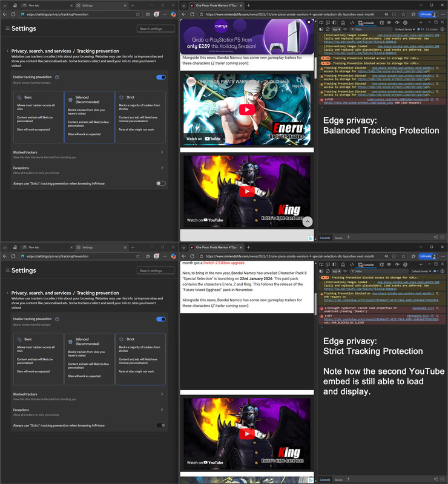
Task: Expand Exceptions in the lower Settings window
Action: tap(89, 412)
